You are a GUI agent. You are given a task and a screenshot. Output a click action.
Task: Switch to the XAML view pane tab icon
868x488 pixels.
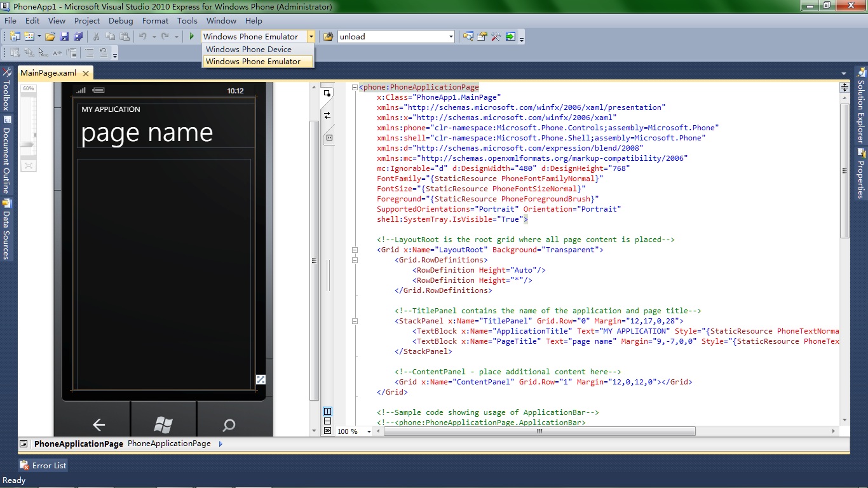click(x=329, y=137)
